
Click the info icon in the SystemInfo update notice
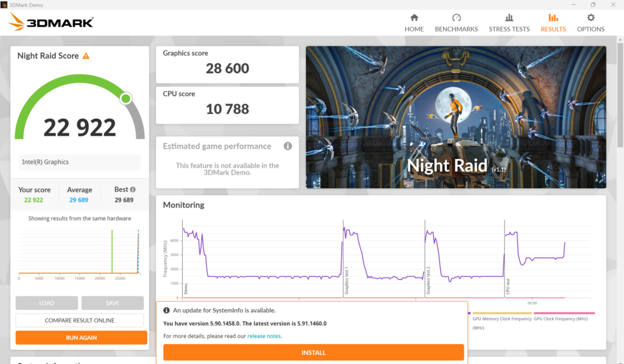pos(166,310)
